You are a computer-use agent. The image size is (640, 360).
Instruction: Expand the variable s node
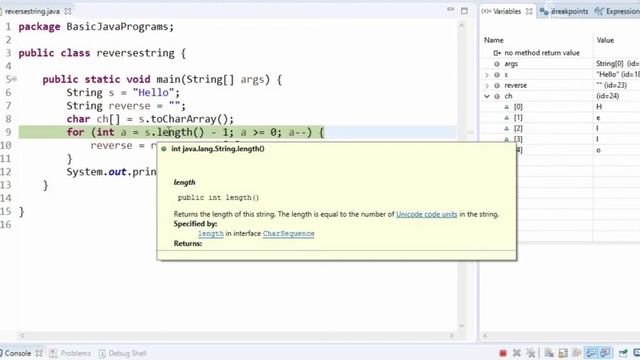coord(487,75)
